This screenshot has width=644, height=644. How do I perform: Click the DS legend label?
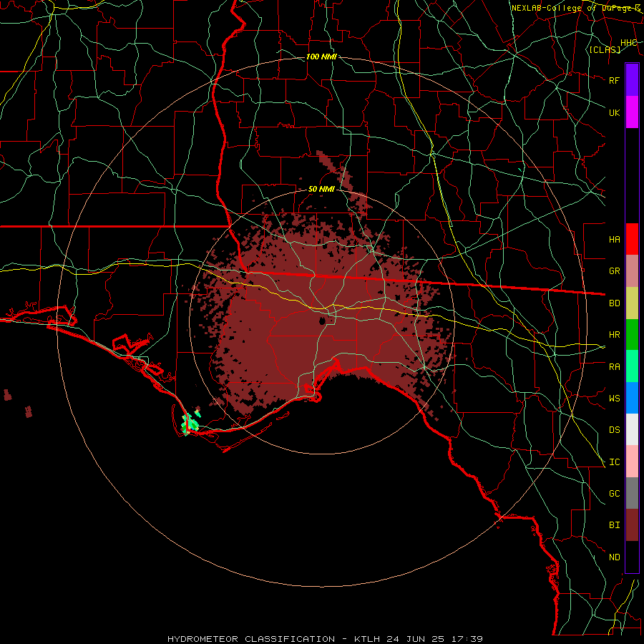click(x=615, y=430)
